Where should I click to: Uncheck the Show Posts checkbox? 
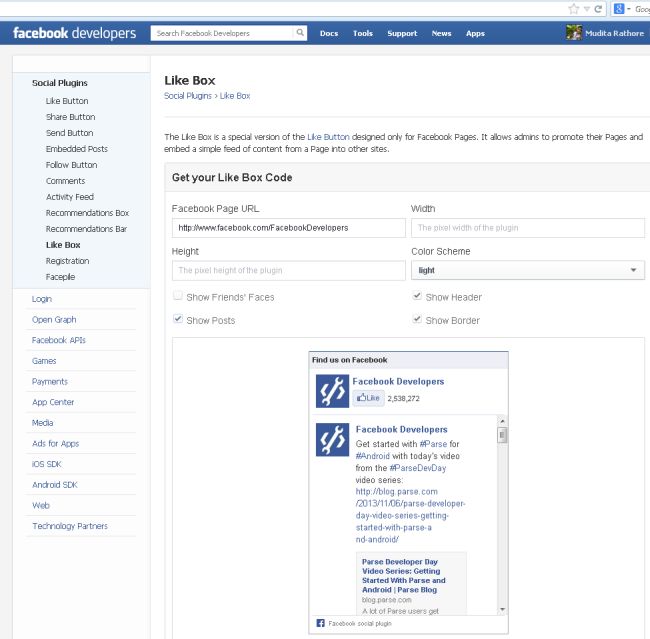(178, 319)
